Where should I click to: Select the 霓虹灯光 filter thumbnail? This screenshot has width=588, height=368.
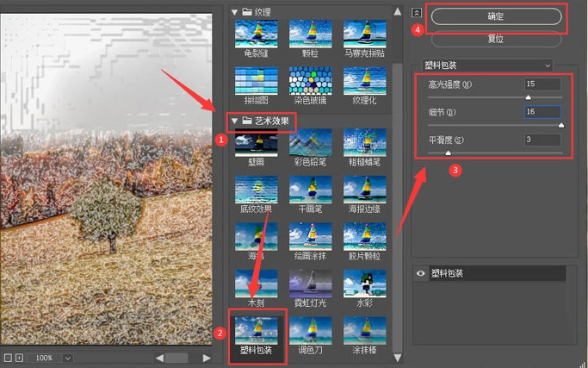(309, 284)
